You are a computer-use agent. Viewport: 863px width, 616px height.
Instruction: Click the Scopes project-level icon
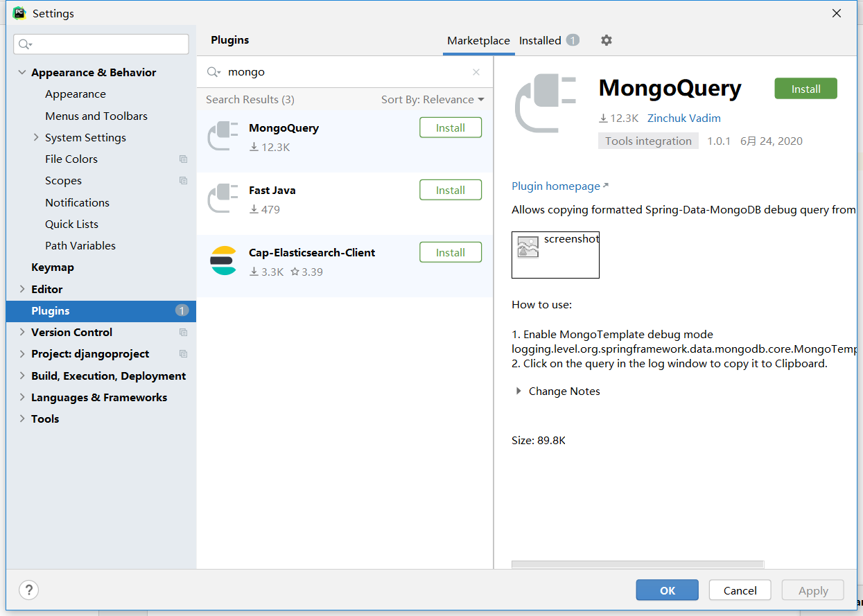(183, 181)
